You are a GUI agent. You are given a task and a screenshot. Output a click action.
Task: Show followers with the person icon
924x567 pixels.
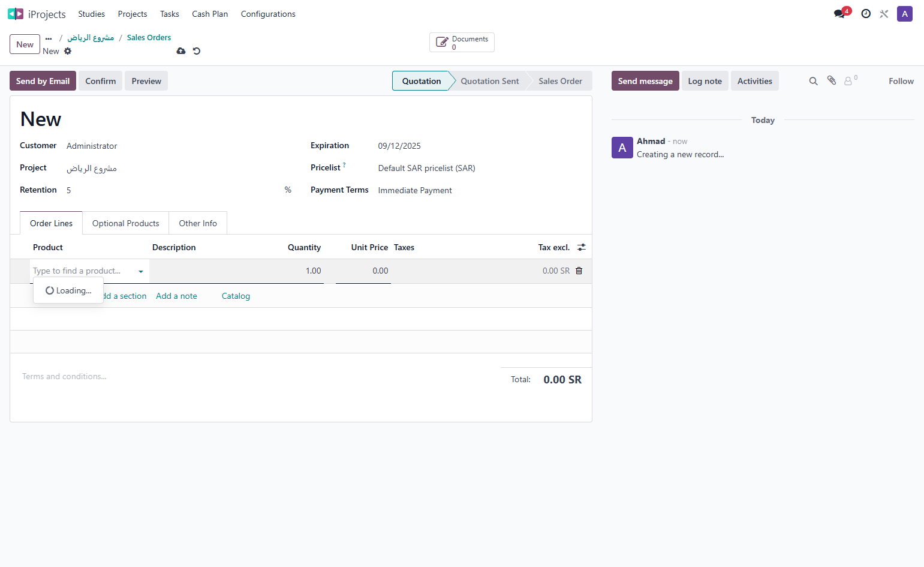849,80
